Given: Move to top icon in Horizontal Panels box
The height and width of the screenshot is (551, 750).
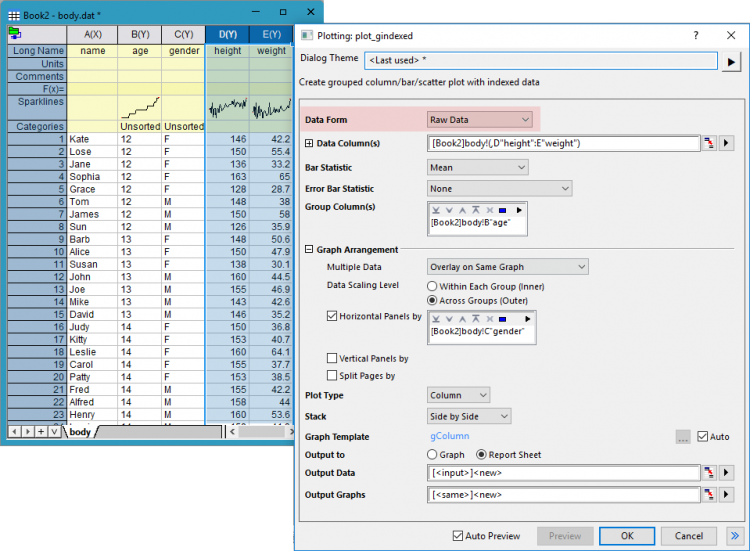Looking at the screenshot, I should [x=475, y=319].
